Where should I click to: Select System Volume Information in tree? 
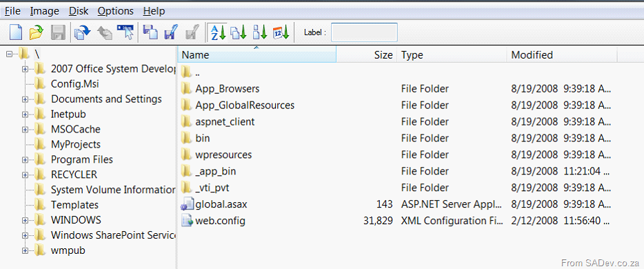(113, 190)
